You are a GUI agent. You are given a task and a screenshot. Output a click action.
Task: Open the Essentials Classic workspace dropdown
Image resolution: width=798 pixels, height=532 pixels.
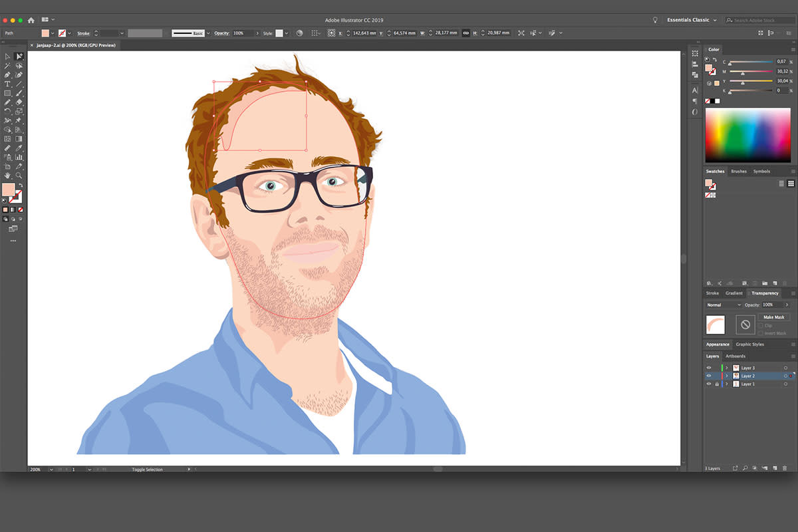pos(692,20)
